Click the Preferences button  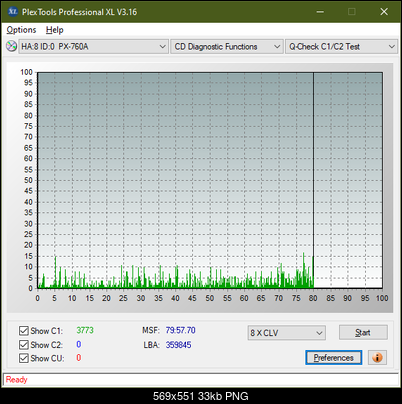pos(333,358)
